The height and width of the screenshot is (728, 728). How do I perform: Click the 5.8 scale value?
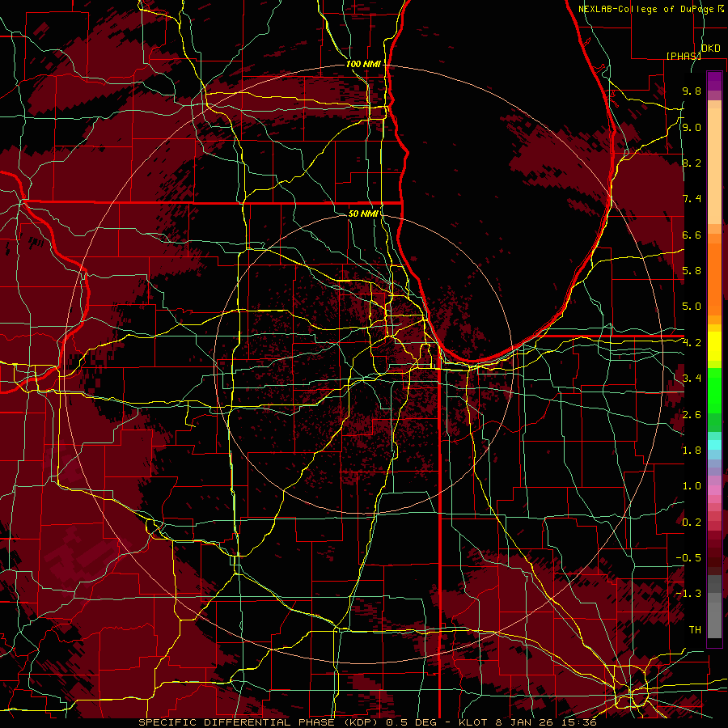(692, 271)
